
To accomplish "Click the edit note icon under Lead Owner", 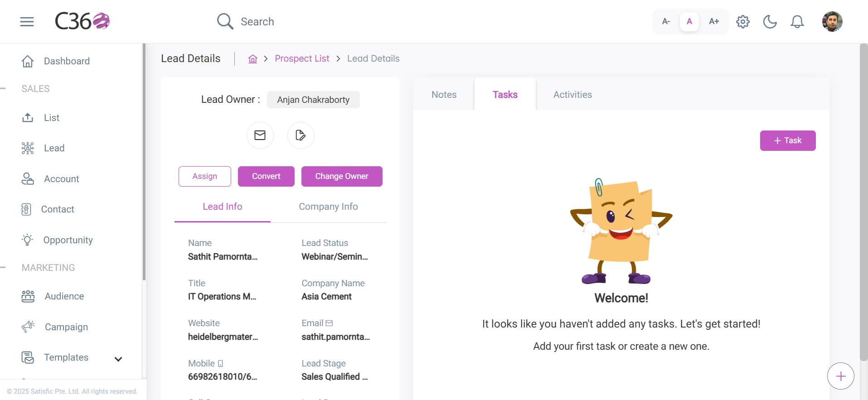I will (301, 135).
